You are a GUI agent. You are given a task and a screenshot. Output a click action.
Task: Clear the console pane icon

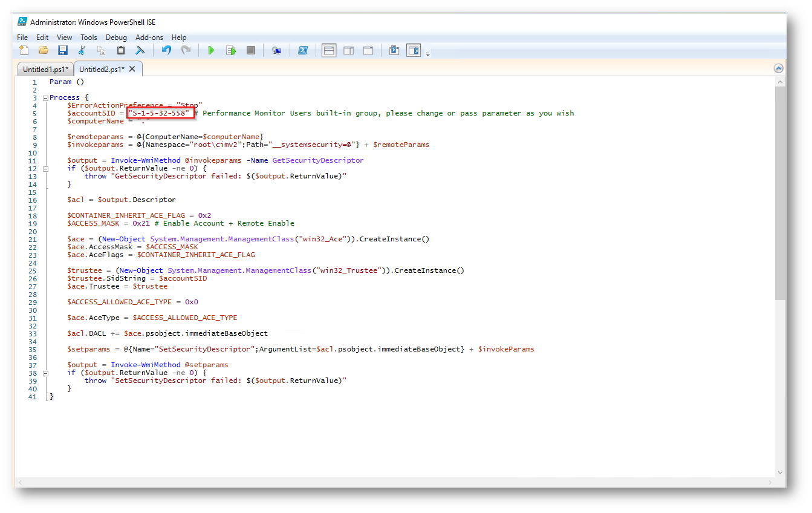140,50
